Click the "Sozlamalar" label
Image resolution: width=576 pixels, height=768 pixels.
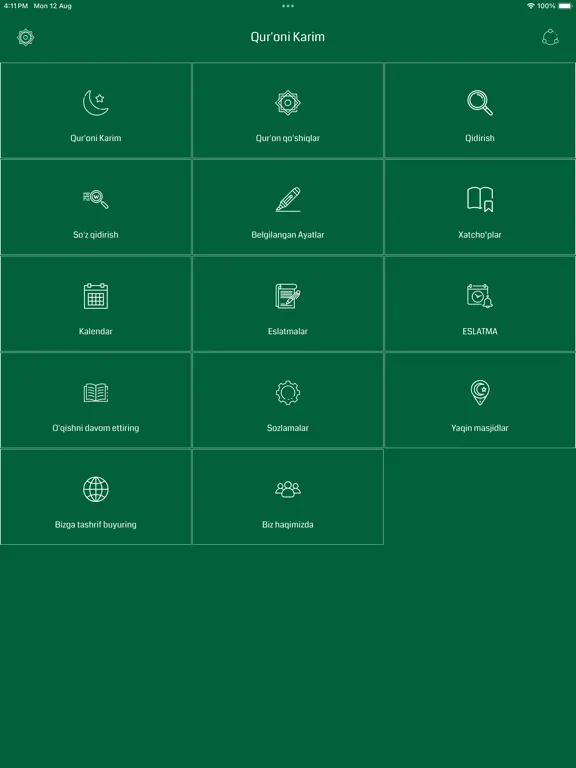pyautogui.click(x=288, y=428)
